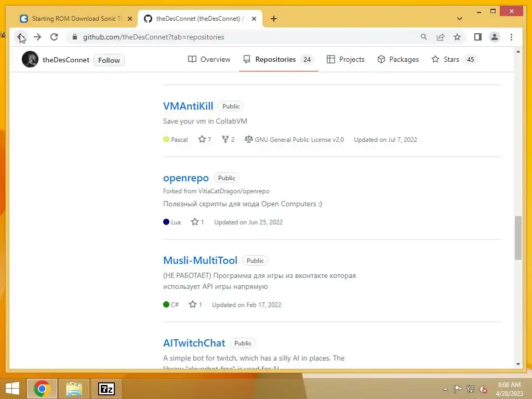Click network tray icon
532x399 pixels.
471,389
